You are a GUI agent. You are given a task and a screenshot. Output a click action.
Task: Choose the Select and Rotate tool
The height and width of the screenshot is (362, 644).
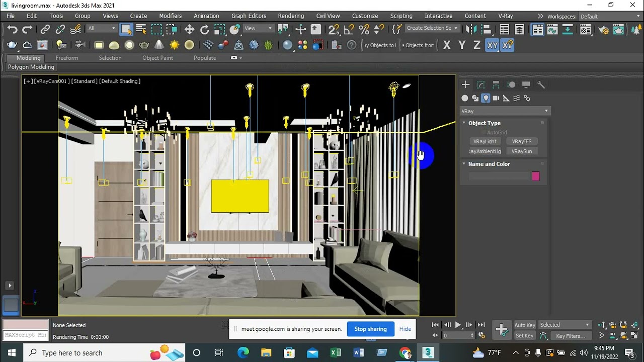[x=204, y=29]
